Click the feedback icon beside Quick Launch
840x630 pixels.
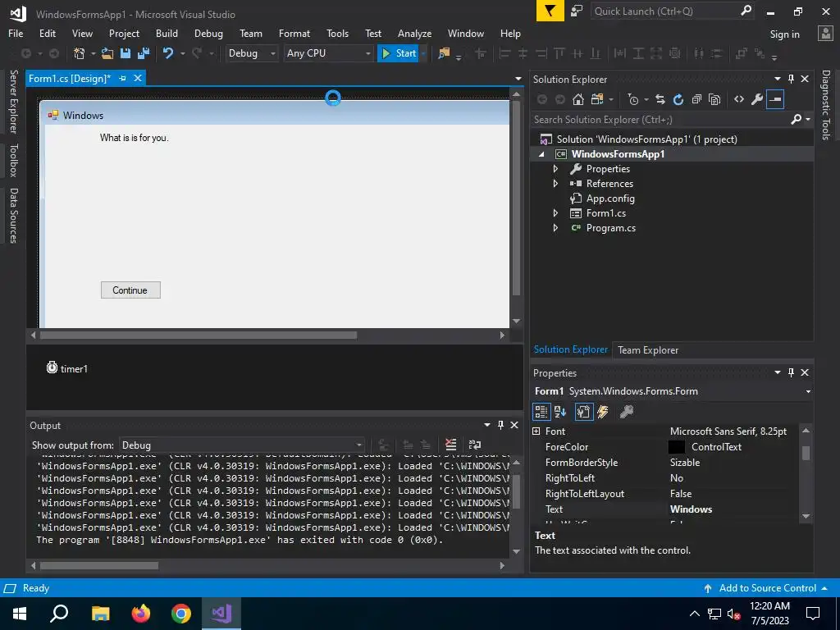pos(577,11)
